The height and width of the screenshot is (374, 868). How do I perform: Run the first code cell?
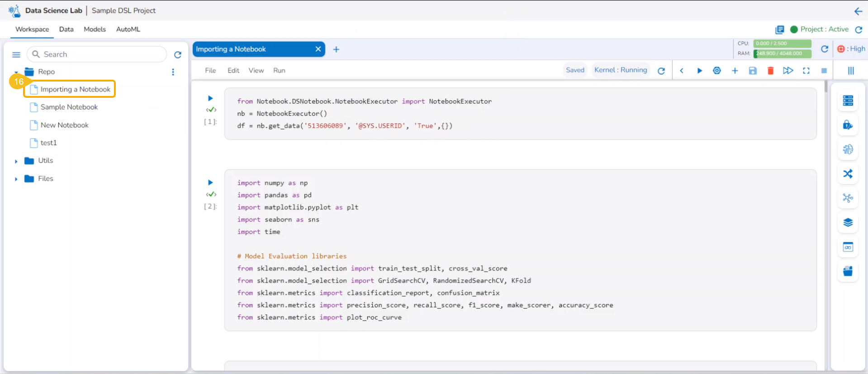(x=210, y=98)
